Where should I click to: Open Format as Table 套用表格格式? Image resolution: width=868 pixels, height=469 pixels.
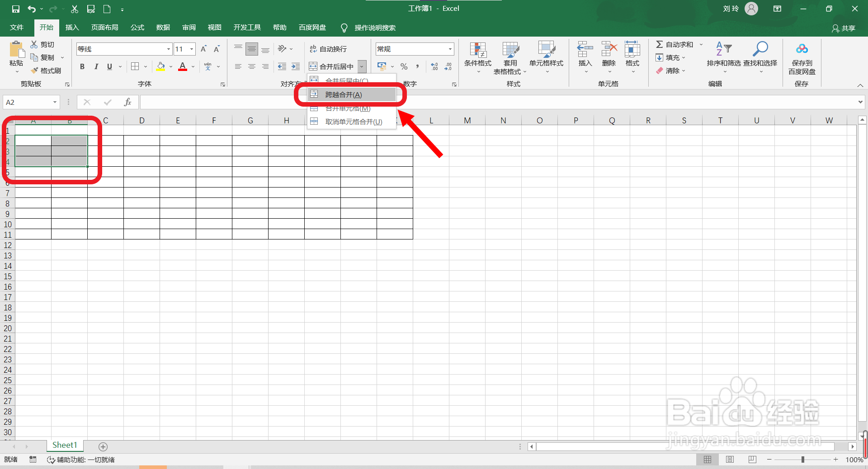510,59
